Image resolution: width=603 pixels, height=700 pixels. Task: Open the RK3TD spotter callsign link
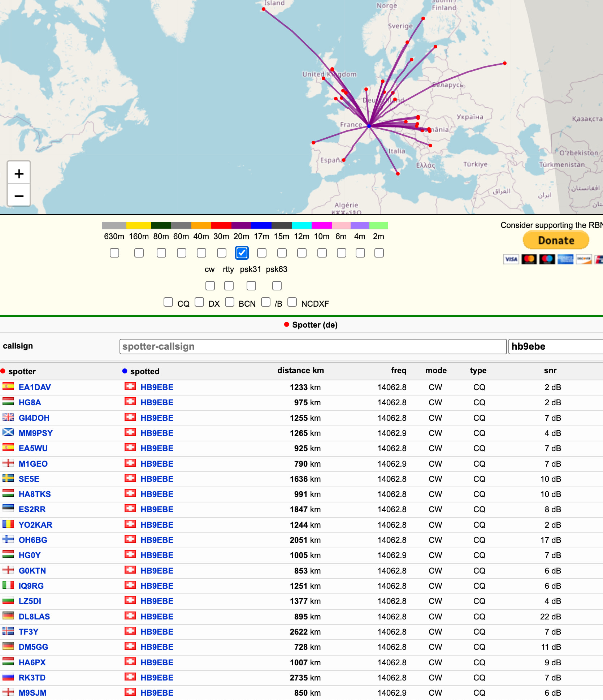pos(32,678)
